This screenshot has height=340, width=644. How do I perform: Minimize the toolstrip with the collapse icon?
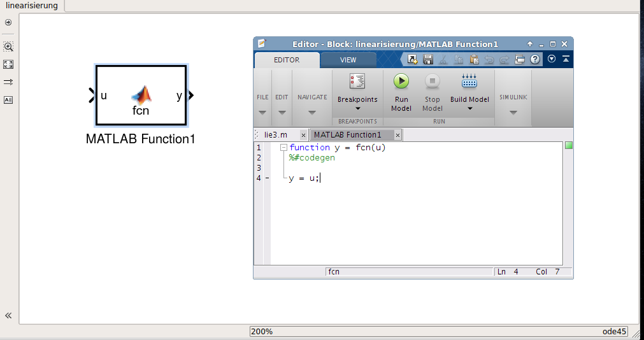[566, 59]
